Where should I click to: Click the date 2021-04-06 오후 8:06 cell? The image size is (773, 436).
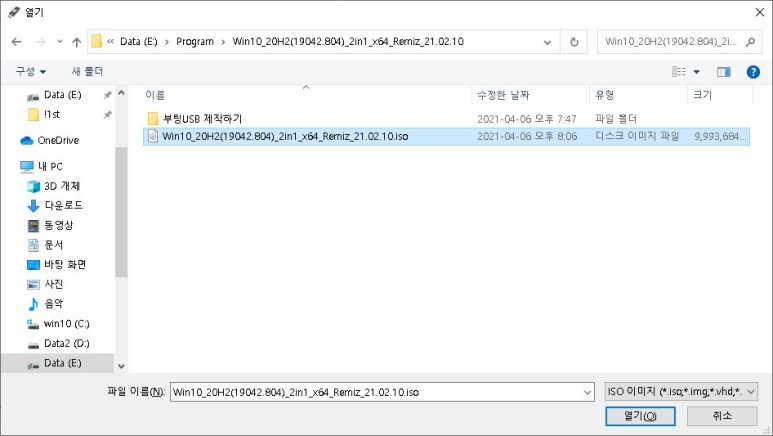527,136
